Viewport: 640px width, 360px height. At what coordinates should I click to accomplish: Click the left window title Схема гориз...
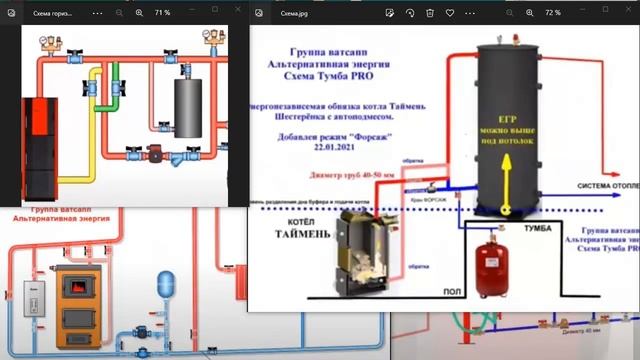(x=52, y=13)
